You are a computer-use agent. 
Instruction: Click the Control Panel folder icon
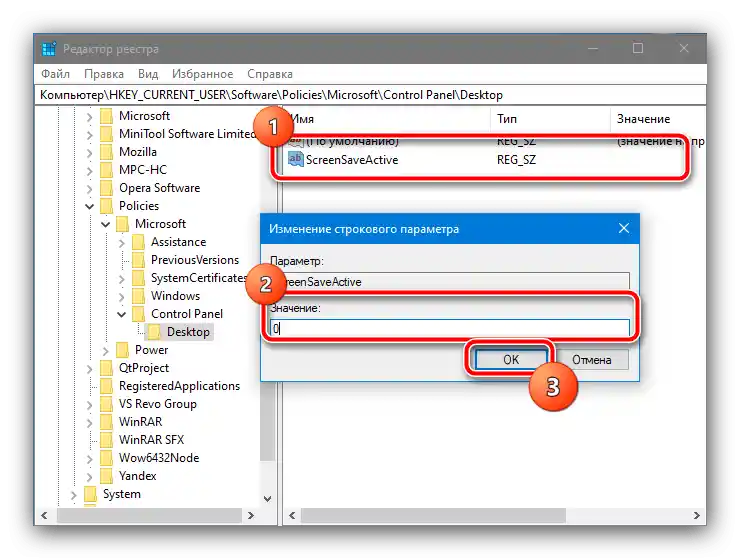pyautogui.click(x=138, y=314)
